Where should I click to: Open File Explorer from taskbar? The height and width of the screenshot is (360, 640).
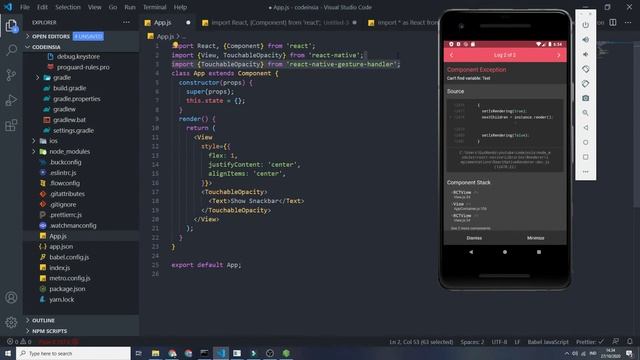(156, 353)
